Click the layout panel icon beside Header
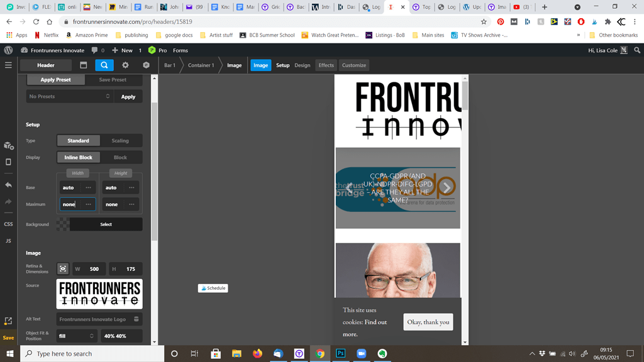Image resolution: width=644 pixels, height=362 pixels. coord(83,65)
